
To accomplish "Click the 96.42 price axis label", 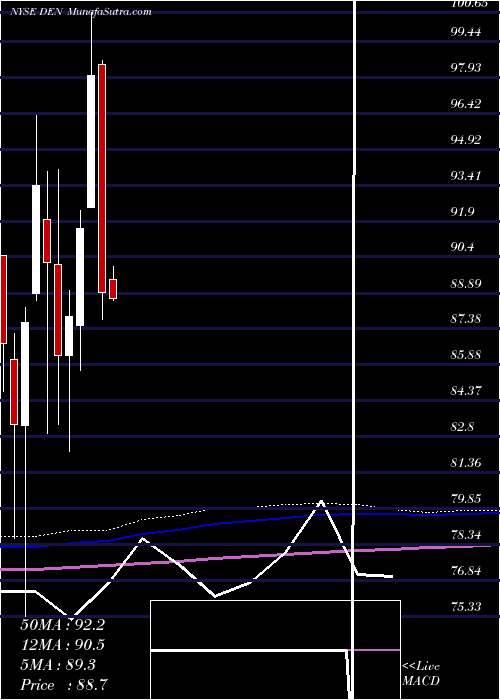I will click(467, 103).
